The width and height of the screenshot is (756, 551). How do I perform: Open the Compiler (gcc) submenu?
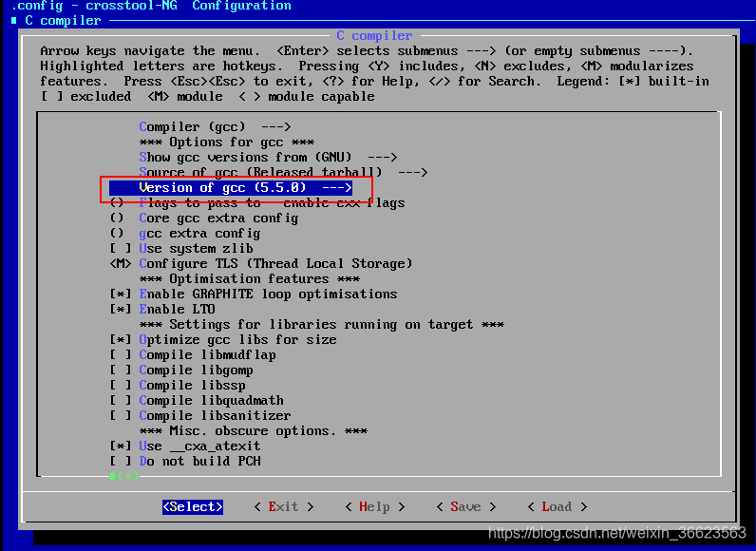(215, 126)
